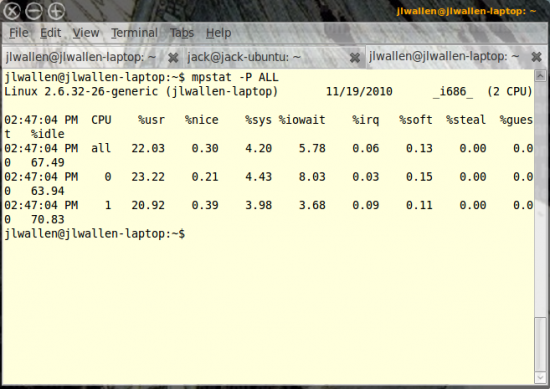Click the scrollbar up arrow
The width and height of the screenshot is (550, 389).
[x=540, y=75]
